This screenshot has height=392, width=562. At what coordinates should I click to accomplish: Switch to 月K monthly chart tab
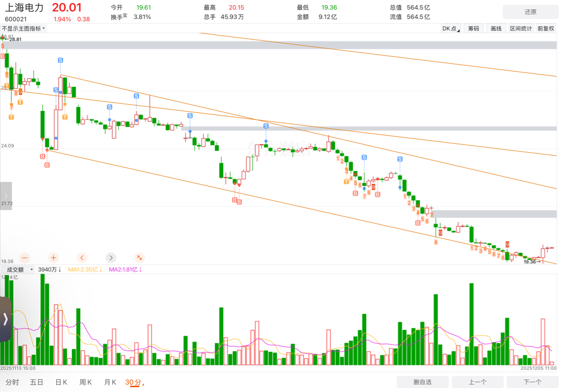point(110,382)
